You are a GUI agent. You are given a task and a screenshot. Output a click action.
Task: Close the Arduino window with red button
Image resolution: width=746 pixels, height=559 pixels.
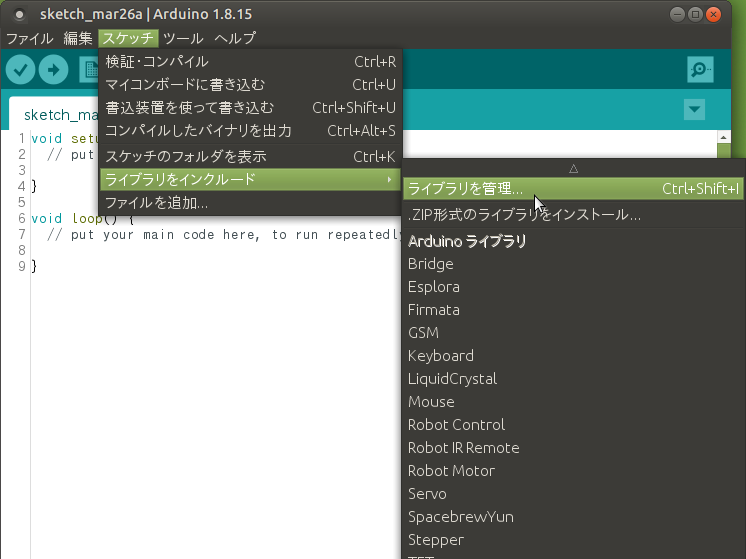(713, 14)
